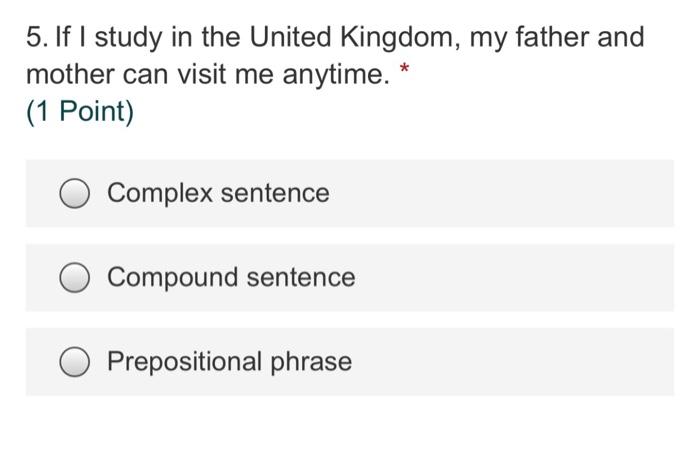Click the question number '5.'
The width and height of the screenshot is (700, 456).
[36, 38]
